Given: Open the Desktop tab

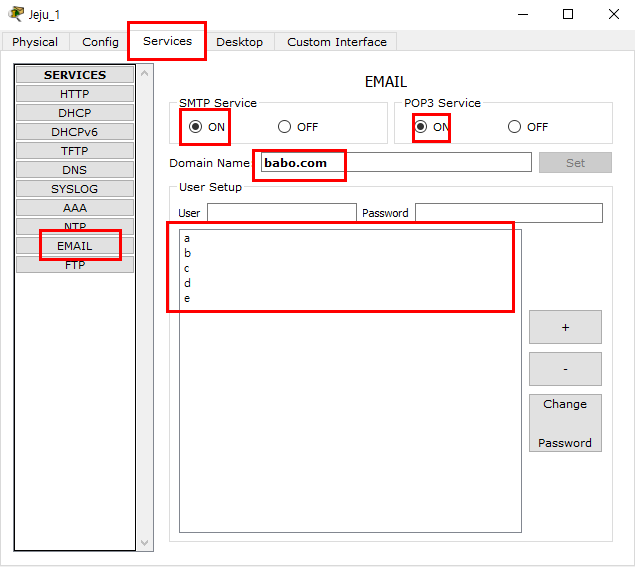Looking at the screenshot, I should (239, 42).
